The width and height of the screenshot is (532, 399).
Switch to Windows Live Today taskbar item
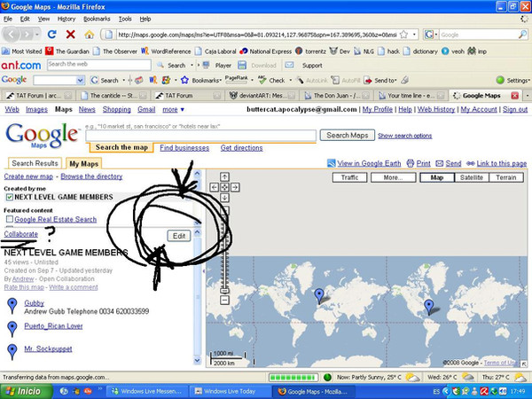(231, 391)
